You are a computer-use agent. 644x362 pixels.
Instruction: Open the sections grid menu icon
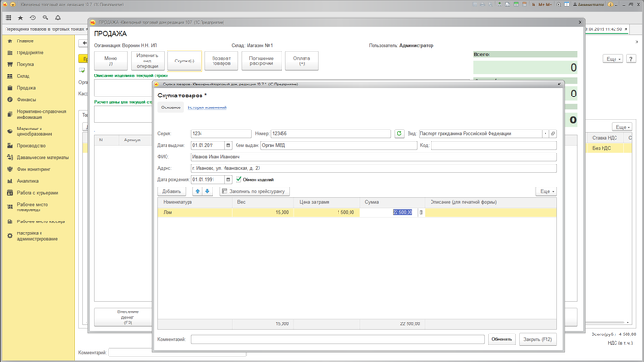(8, 17)
